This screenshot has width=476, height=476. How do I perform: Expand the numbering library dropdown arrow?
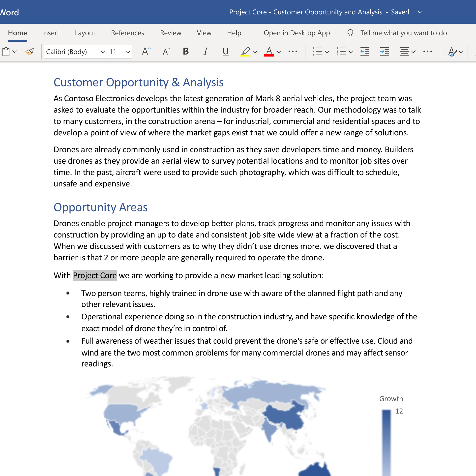pos(351,52)
